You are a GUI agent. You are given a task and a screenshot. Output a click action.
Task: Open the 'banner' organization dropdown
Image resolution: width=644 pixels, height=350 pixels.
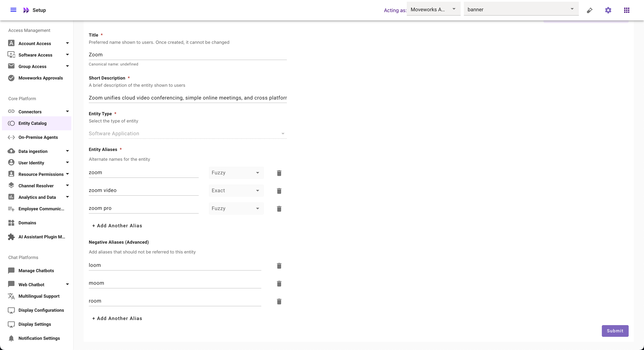(521, 10)
